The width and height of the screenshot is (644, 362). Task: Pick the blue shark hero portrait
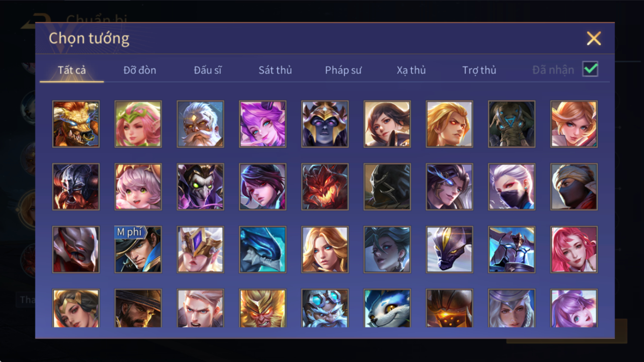tap(262, 249)
